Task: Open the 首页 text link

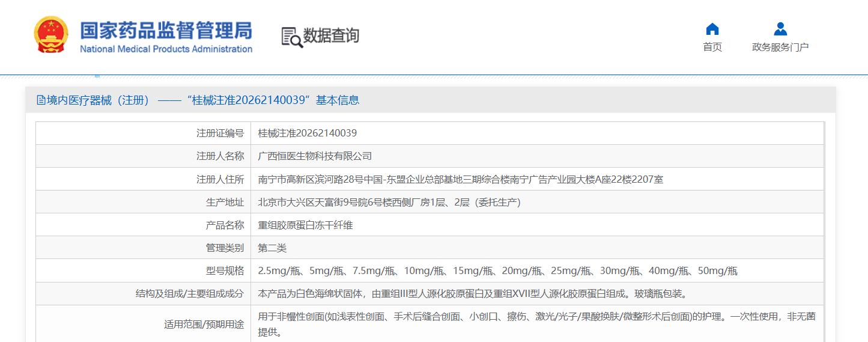Action: (712, 47)
